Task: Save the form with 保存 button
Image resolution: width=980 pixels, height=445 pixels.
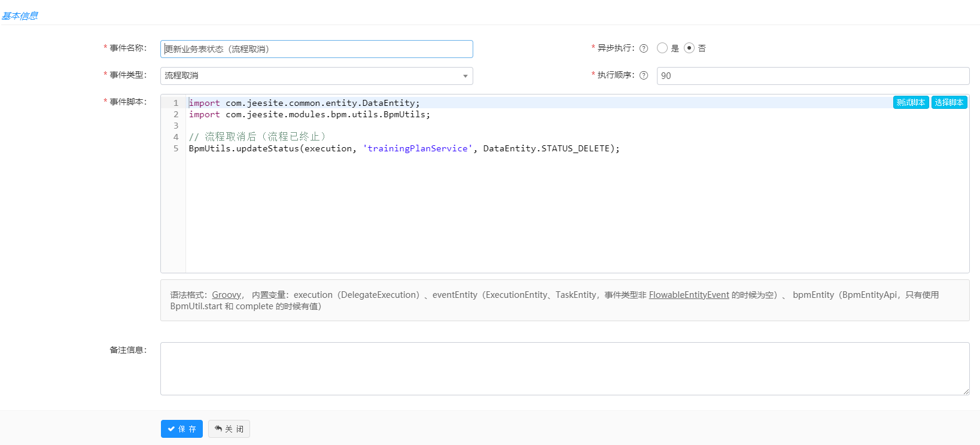Action: 182,429
